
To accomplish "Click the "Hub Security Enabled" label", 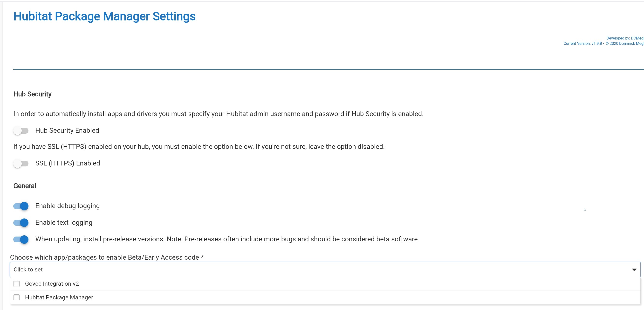I will pos(67,131).
